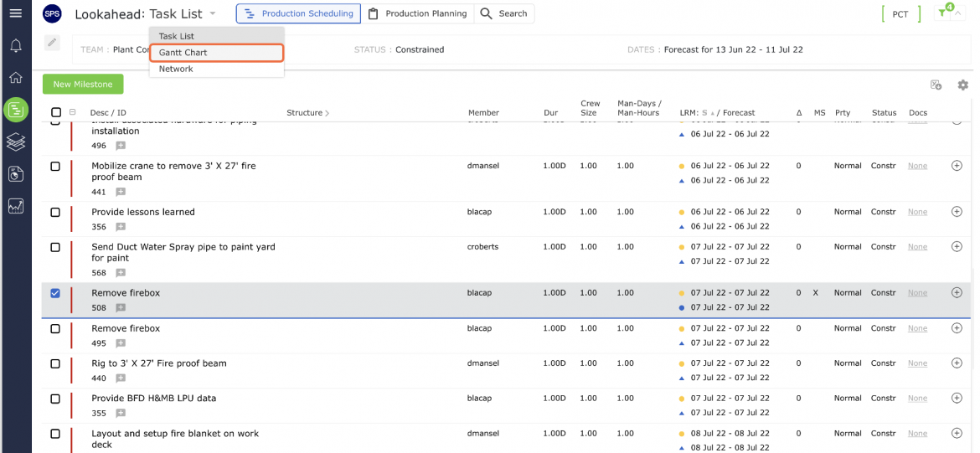
Task: Add comment on task 440
Action: (x=120, y=378)
